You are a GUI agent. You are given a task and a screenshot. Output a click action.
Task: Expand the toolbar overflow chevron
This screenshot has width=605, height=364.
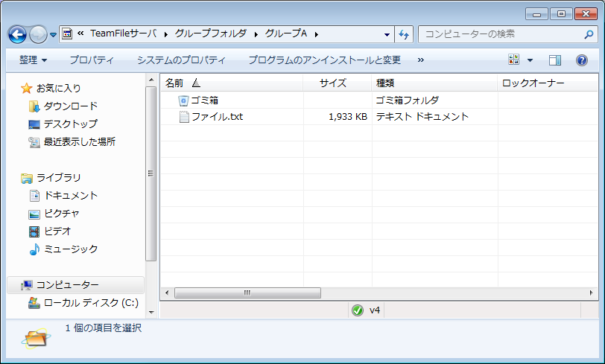(421, 60)
